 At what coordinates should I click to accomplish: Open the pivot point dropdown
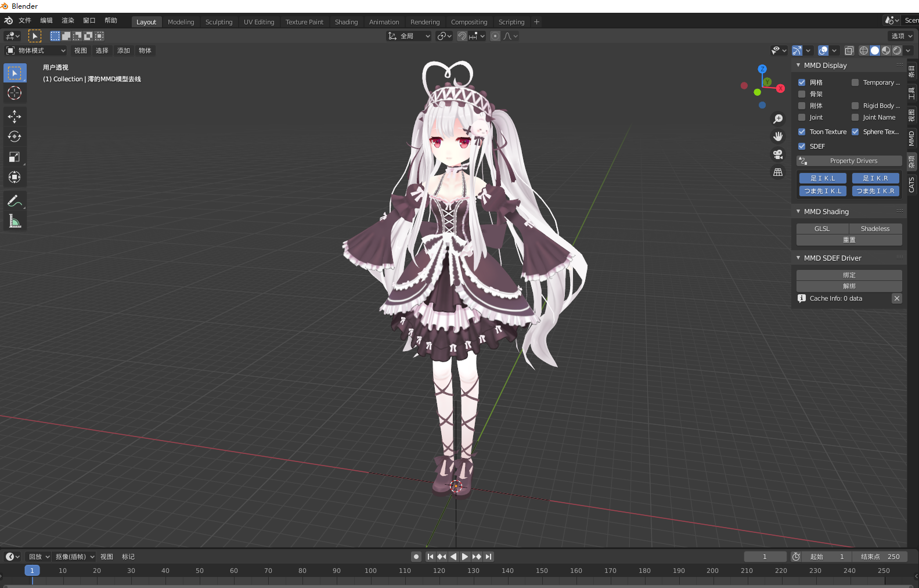point(444,36)
